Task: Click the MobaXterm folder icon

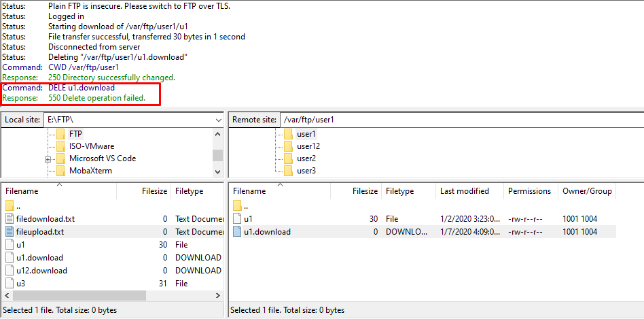Action: click(60, 170)
